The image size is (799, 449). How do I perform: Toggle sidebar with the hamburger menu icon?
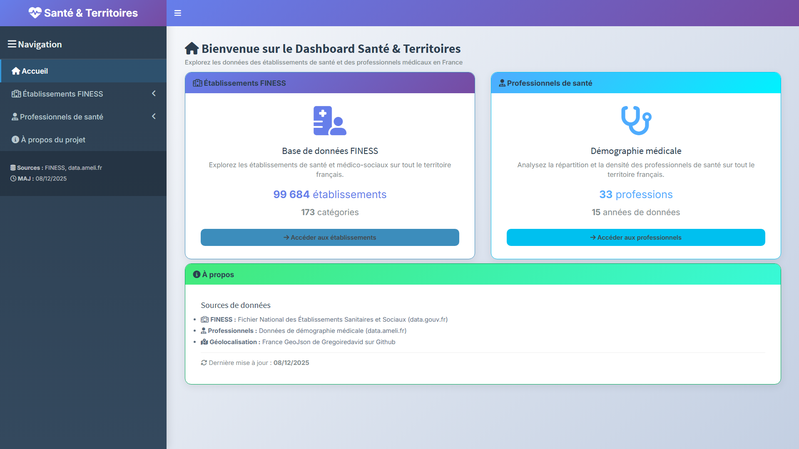tap(178, 13)
